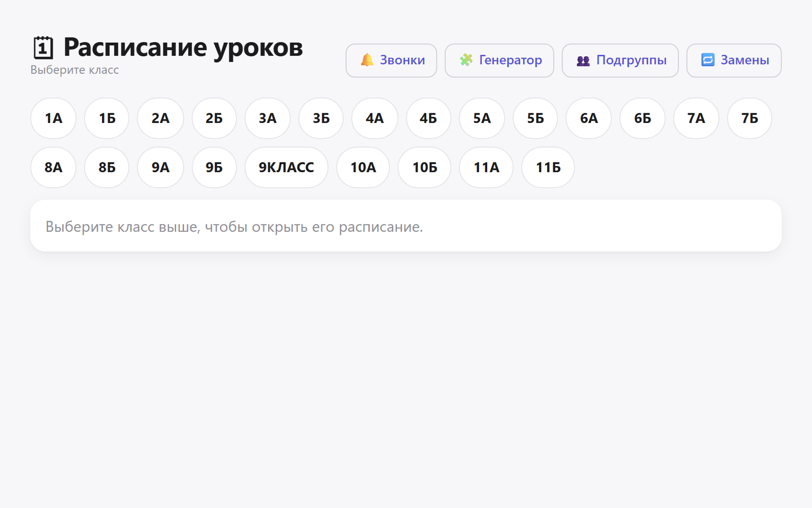Open the Звонки bell schedule
812x508 pixels.
(391, 60)
